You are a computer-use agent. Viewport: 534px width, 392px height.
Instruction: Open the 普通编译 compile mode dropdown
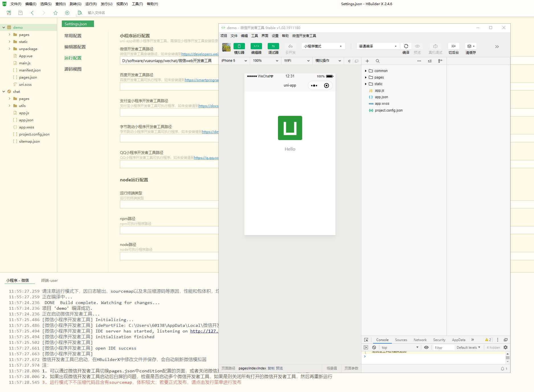378,46
